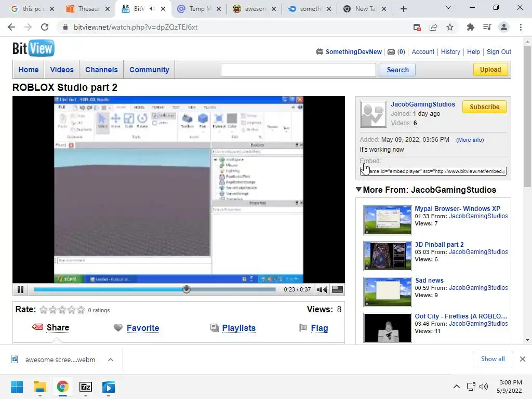Switch to the Temp Mail browser tab
Image resolution: width=532 pixels, height=399 pixels.
[x=199, y=9]
